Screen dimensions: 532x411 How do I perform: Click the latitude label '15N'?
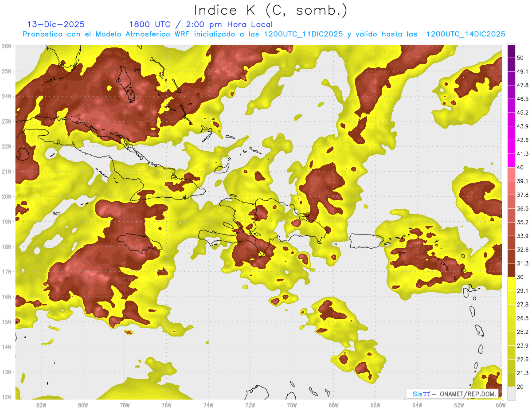[x=6, y=322]
